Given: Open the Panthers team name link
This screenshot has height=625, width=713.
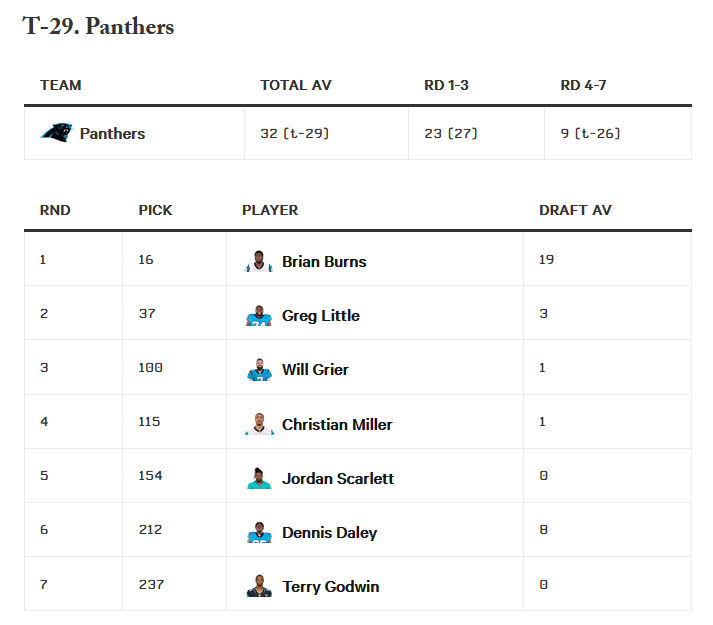Looking at the screenshot, I should [x=112, y=133].
